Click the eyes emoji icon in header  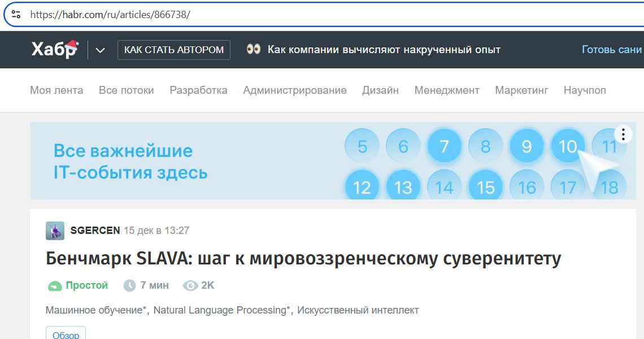[x=254, y=49]
